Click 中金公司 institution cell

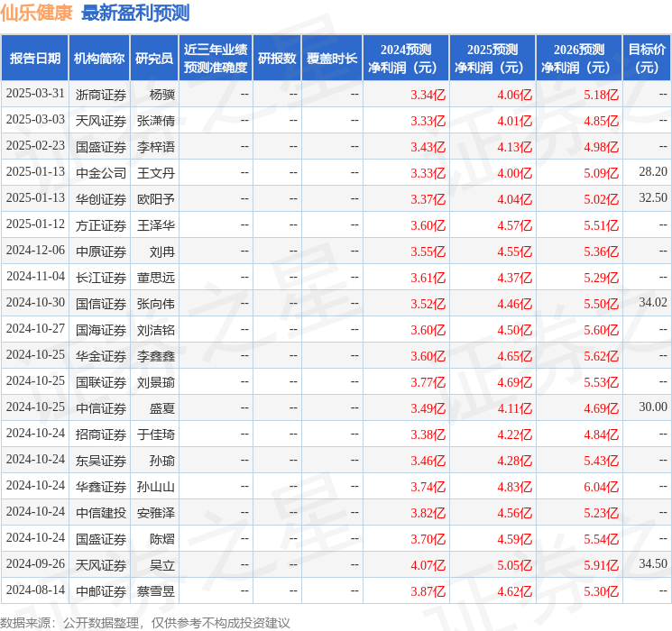101,173
